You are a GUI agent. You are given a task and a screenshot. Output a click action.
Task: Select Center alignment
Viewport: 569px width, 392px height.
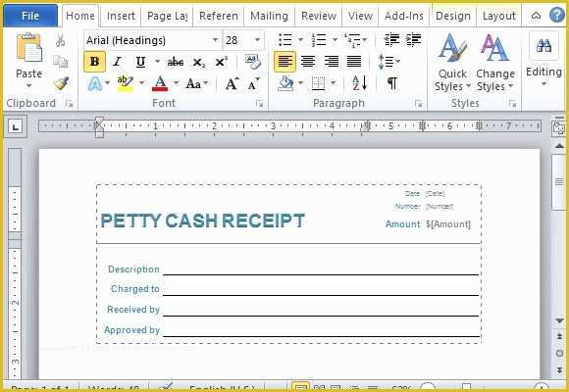click(308, 62)
